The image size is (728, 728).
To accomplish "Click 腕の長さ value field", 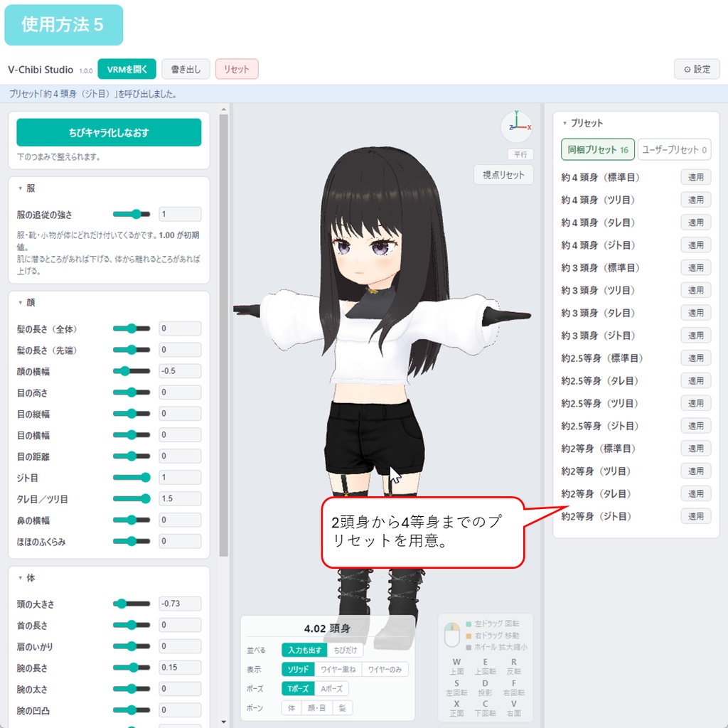I will [180, 667].
